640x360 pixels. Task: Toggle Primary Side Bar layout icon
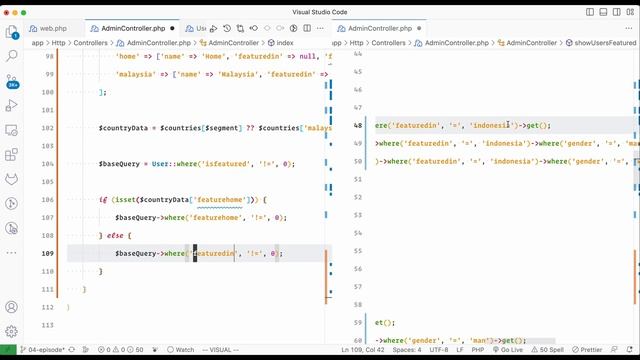[x=590, y=12]
